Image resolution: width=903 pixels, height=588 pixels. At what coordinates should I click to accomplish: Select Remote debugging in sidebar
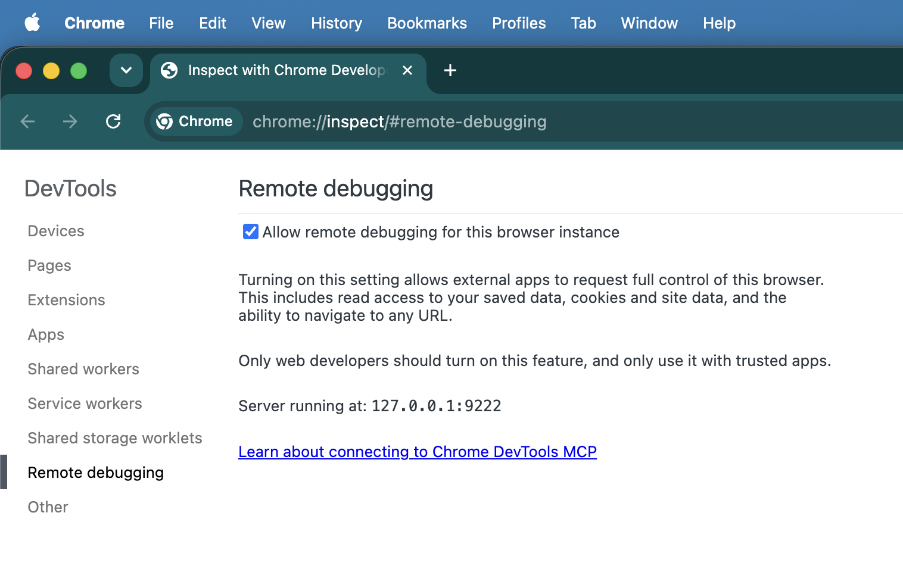[95, 473]
